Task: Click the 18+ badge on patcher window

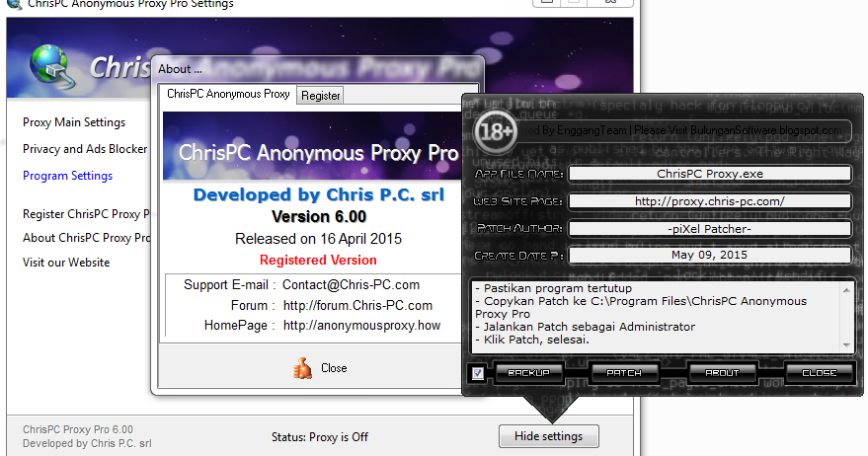Action: 495,131
